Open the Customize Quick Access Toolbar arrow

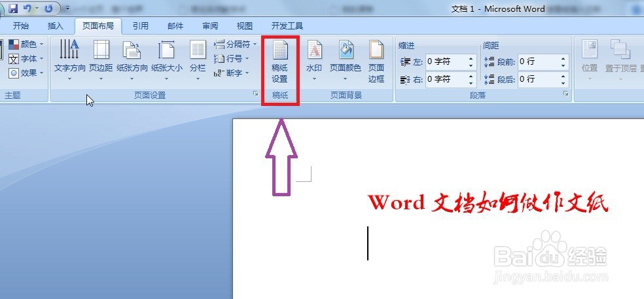[x=67, y=8]
